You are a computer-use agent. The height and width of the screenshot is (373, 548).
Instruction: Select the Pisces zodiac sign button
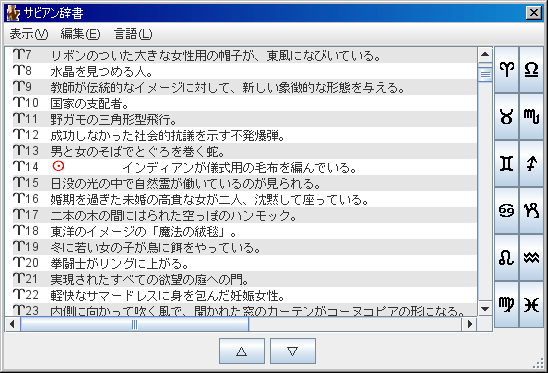coord(531,304)
